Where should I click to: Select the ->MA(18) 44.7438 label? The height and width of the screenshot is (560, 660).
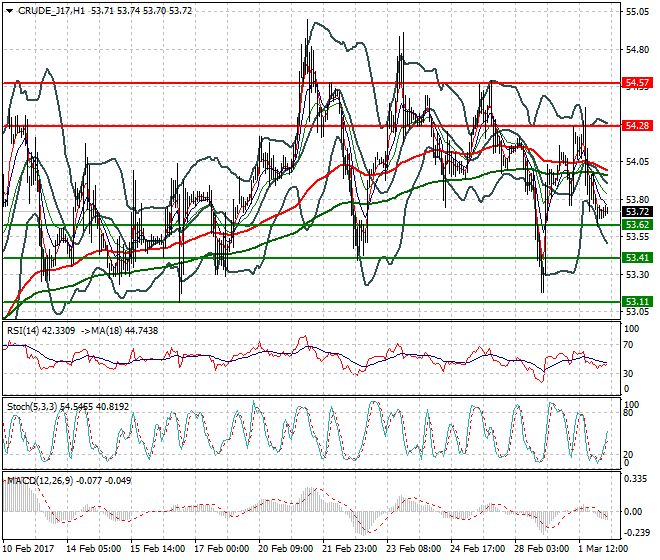tap(120, 331)
